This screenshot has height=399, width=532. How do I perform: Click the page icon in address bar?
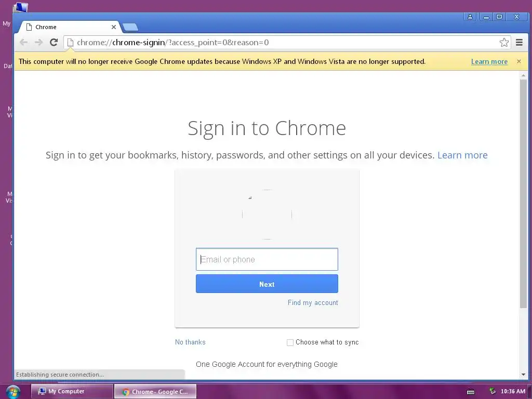tap(70, 43)
